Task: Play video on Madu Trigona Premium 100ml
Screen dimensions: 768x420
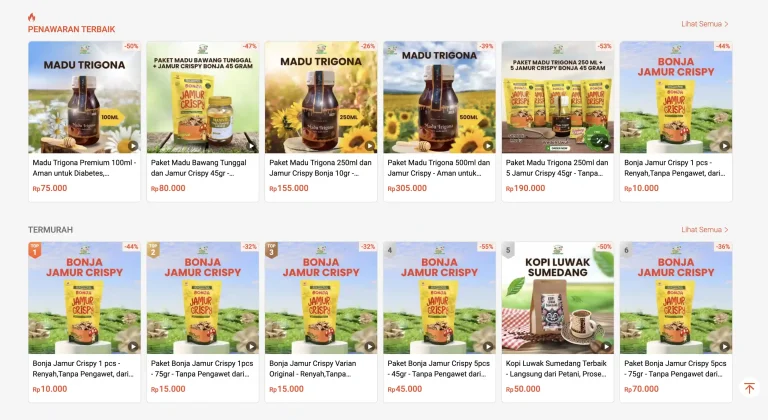Action: [133, 146]
